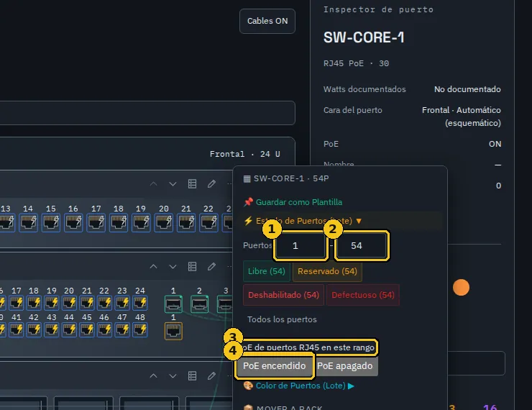Set ports to Deshabilitado (54)
532x410 pixels.
coord(283,295)
